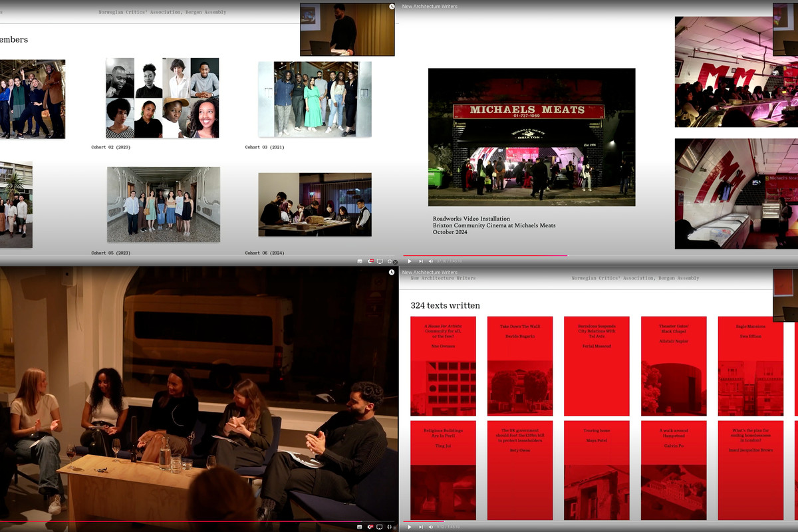Open 'Religious Buildings Are In Peril' card
This screenshot has width=798, height=532.
click(x=443, y=470)
